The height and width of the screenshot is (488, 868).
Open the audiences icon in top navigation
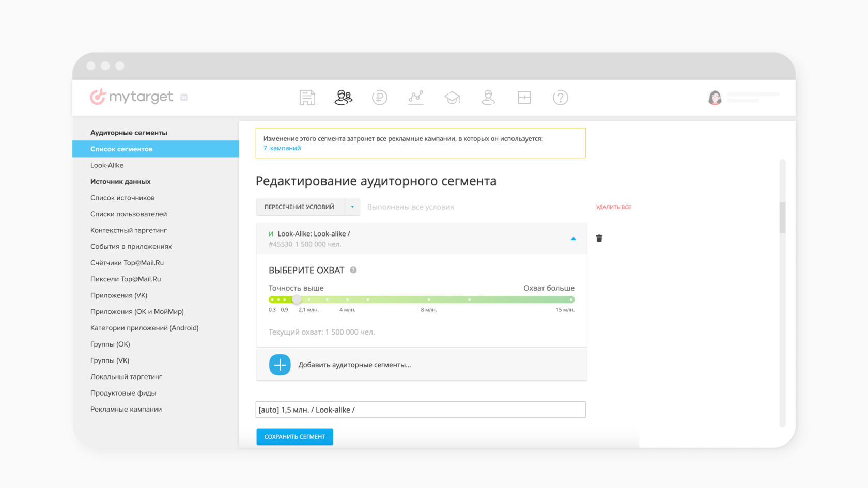point(344,98)
